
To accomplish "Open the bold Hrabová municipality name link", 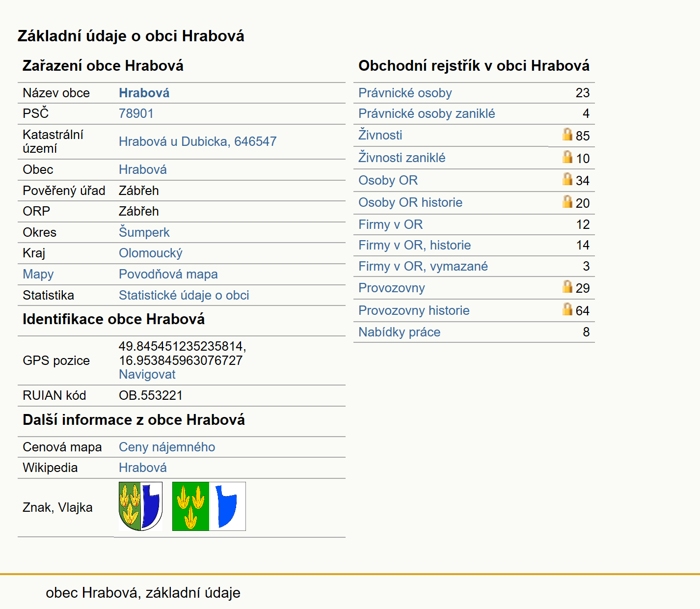I will click(x=144, y=93).
